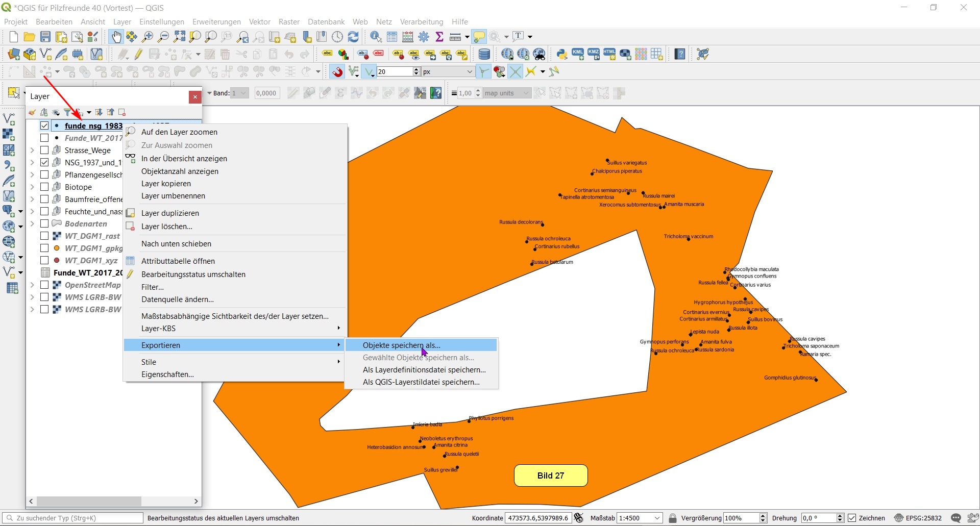Image resolution: width=980 pixels, height=526 pixels.
Task: Select the Pan Map hand tool
Action: pos(116,37)
